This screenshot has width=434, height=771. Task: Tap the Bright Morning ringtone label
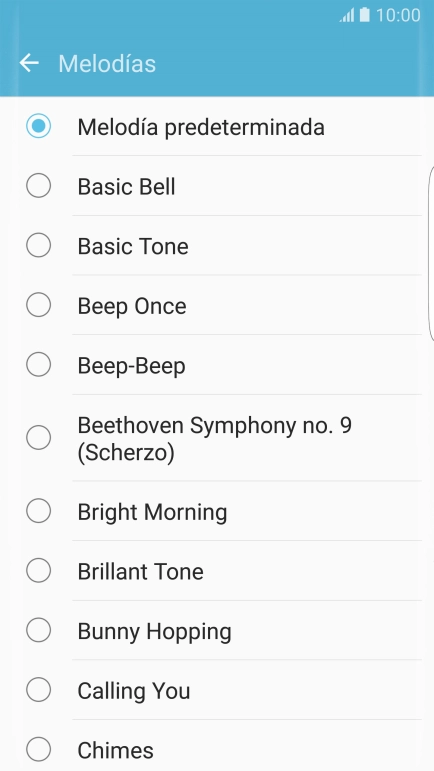[x=152, y=512]
